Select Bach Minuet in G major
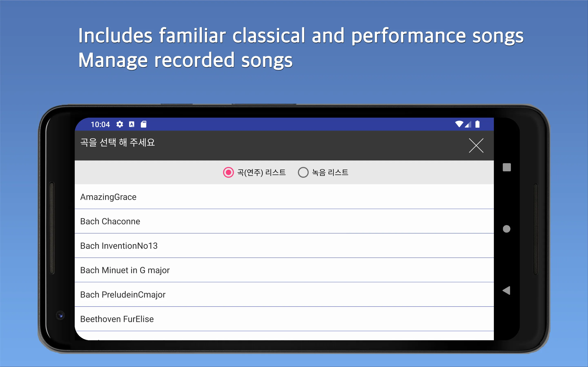Image resolution: width=588 pixels, height=367 pixels. [x=284, y=270]
